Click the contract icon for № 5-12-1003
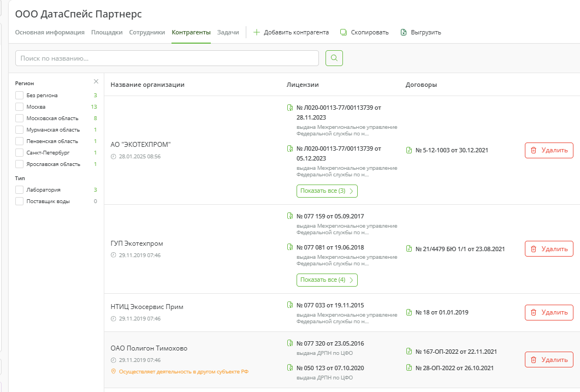580x392 pixels. 409,150
